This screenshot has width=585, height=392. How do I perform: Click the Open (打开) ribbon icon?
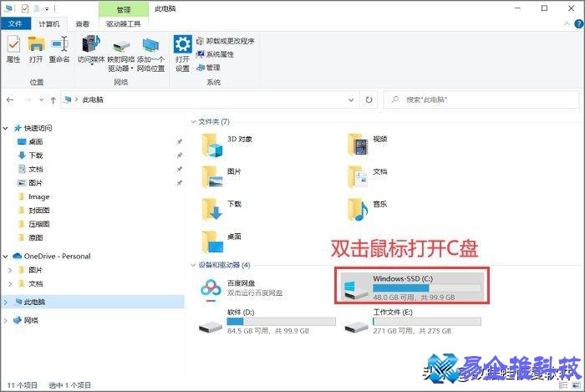pos(36,49)
